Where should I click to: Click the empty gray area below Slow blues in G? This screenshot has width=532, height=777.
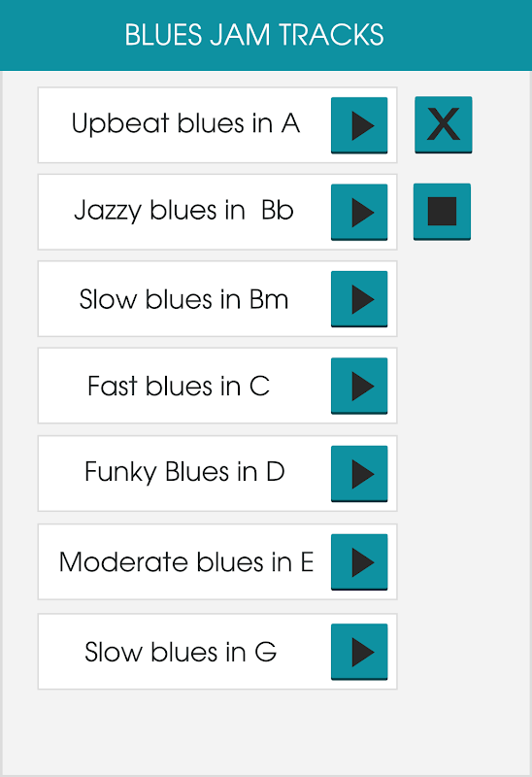[x=218, y=731]
